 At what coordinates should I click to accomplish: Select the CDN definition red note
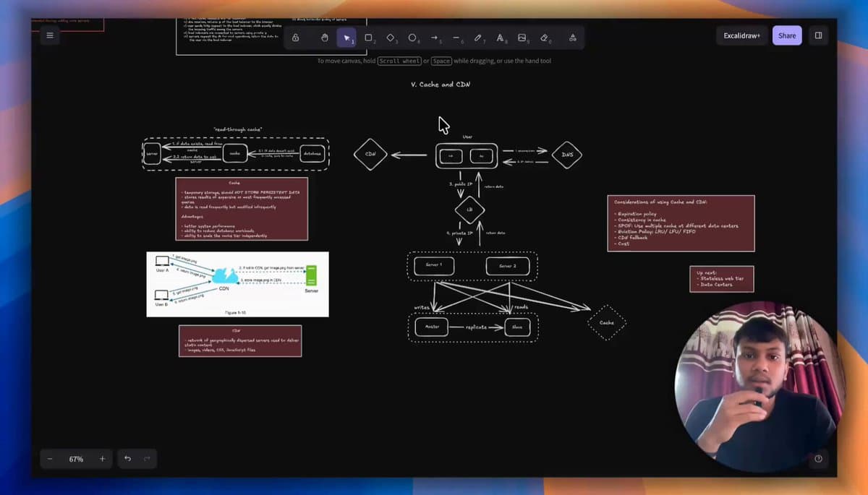coord(240,340)
